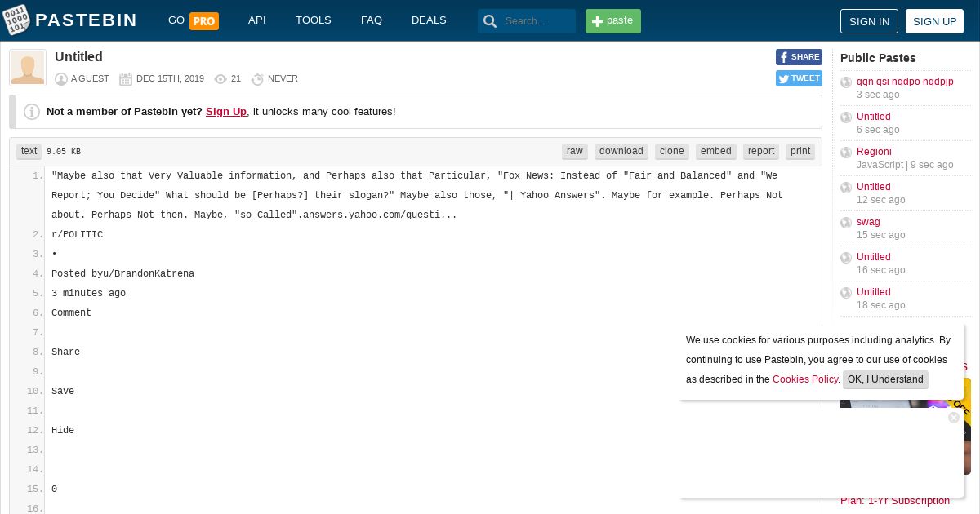Viewport: 980px width, 514px height.
Task: Click the eye views icon beside 21
Action: [220, 79]
